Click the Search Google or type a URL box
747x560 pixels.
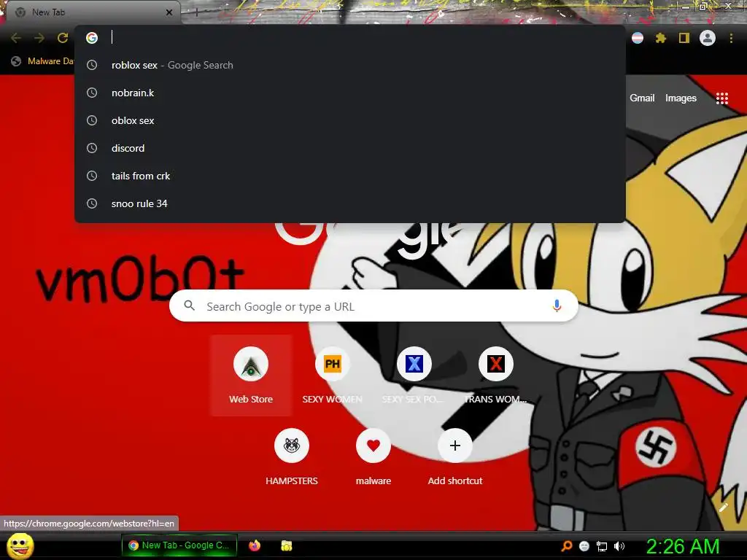click(x=373, y=306)
